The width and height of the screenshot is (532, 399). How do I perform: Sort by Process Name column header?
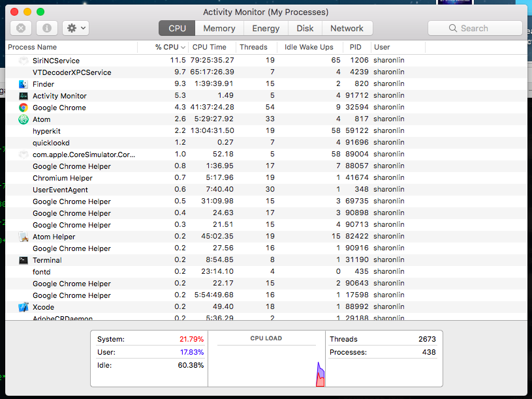[x=72, y=47]
